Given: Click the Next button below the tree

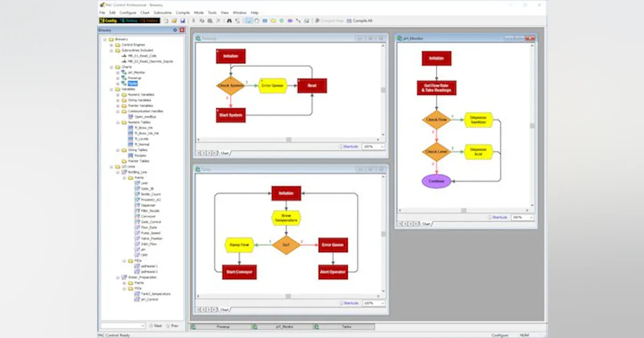Looking at the screenshot, I should pyautogui.click(x=157, y=326).
